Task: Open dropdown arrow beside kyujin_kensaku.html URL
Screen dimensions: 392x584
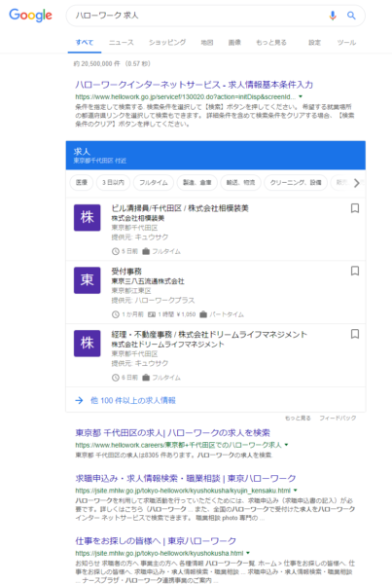Action: pos(295,491)
